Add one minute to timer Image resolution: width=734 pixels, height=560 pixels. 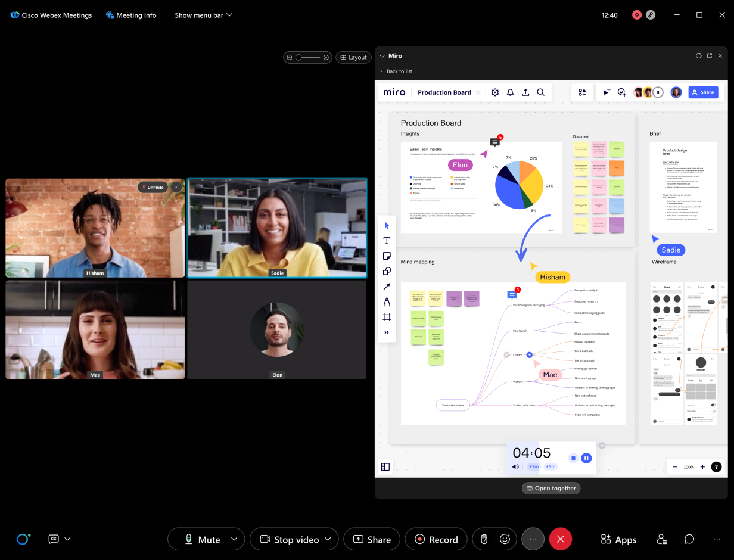click(x=533, y=466)
